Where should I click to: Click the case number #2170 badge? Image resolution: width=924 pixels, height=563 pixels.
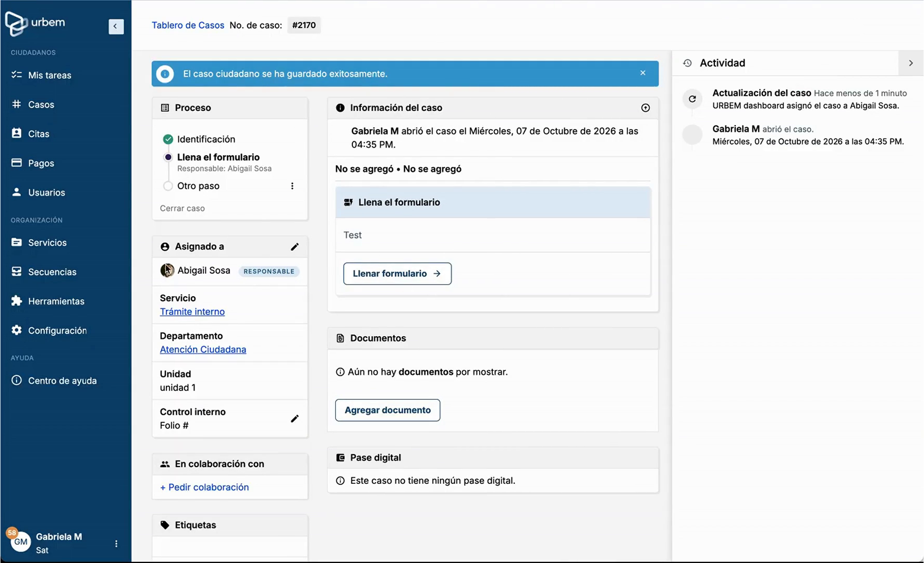(304, 25)
